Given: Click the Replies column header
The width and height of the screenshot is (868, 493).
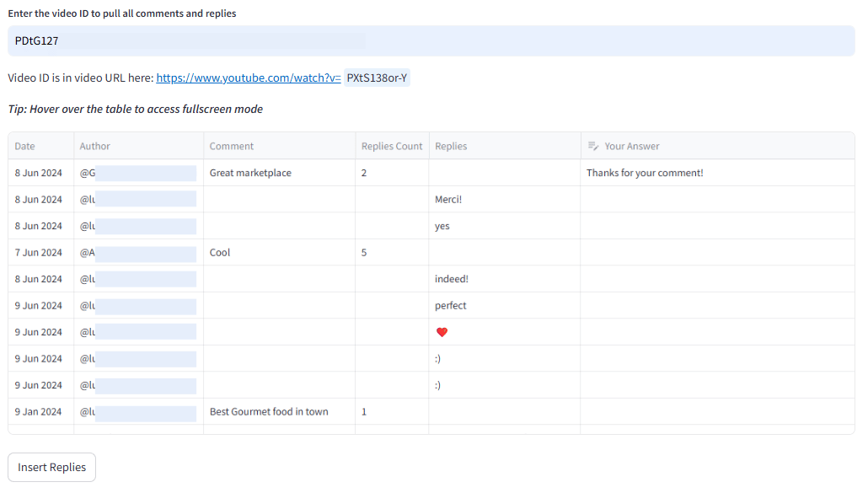Looking at the screenshot, I should click(x=451, y=145).
